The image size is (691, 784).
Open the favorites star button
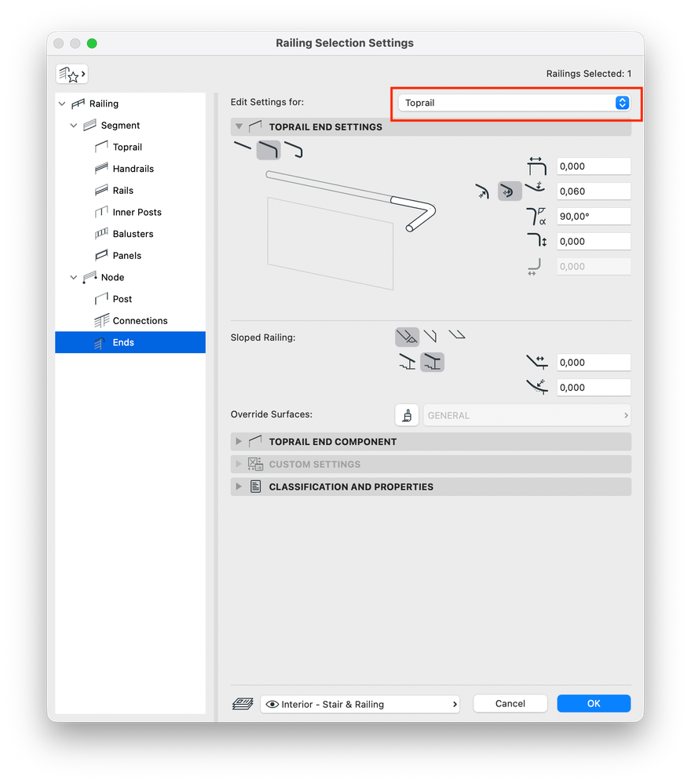click(72, 75)
